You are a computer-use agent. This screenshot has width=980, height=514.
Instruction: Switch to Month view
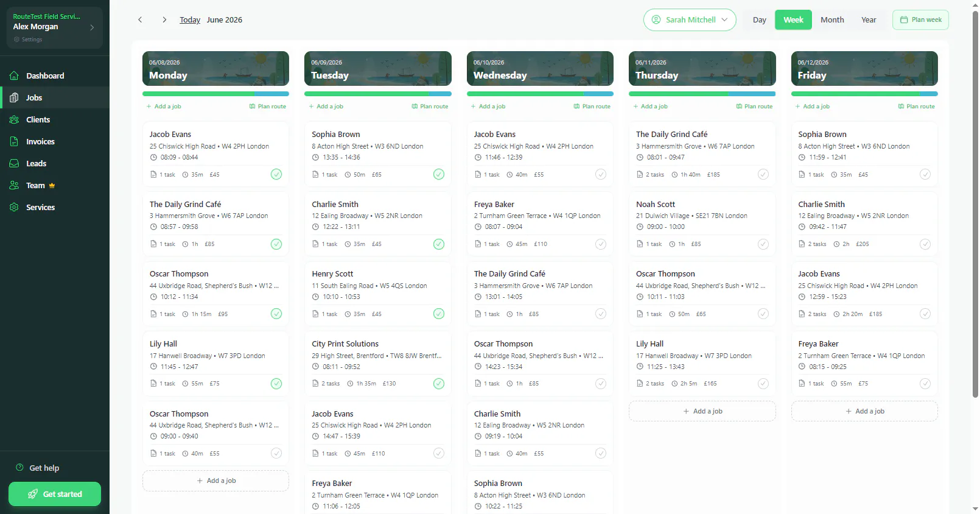(832, 19)
